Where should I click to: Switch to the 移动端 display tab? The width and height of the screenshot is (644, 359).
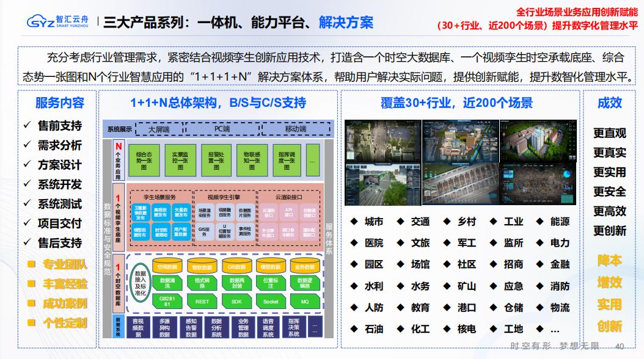(296, 129)
